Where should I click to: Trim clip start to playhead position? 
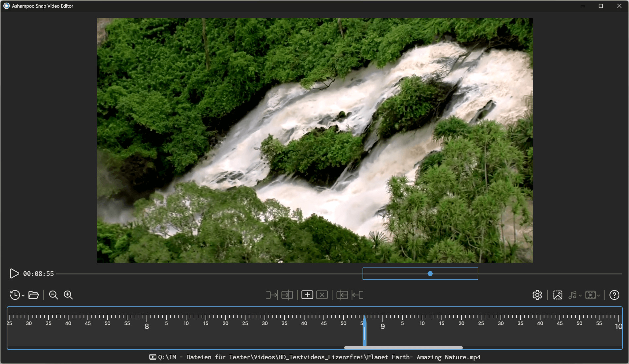coord(271,295)
